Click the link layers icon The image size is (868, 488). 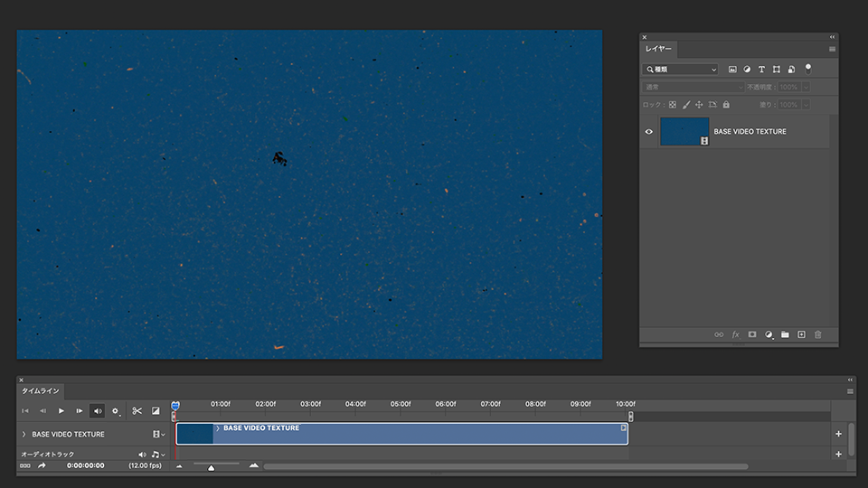click(x=719, y=334)
